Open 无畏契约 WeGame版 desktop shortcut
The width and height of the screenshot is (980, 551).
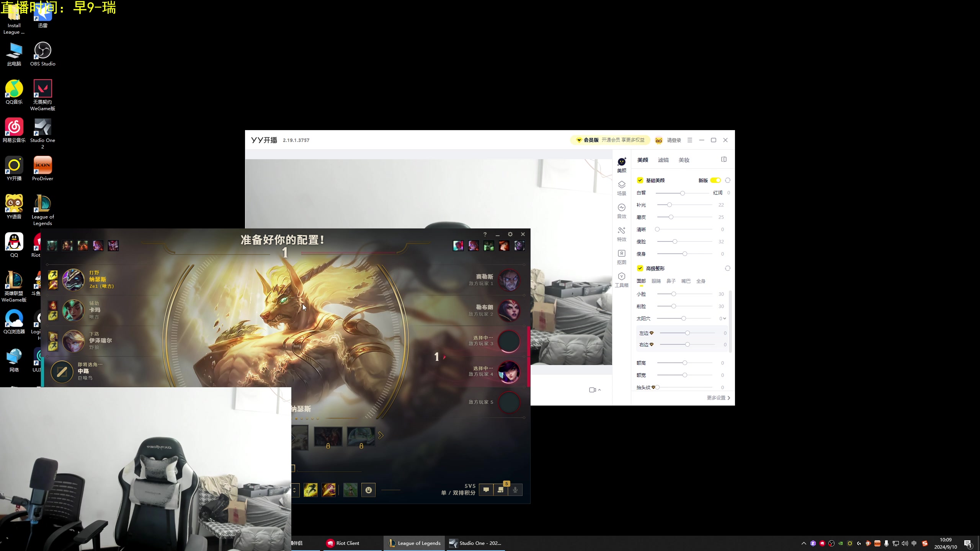click(x=43, y=95)
